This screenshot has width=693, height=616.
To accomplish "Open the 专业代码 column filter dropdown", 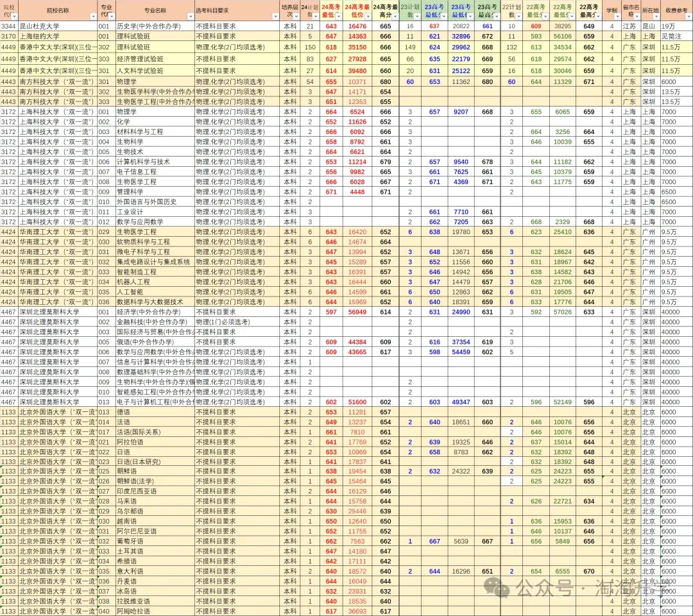I will click(112, 16).
